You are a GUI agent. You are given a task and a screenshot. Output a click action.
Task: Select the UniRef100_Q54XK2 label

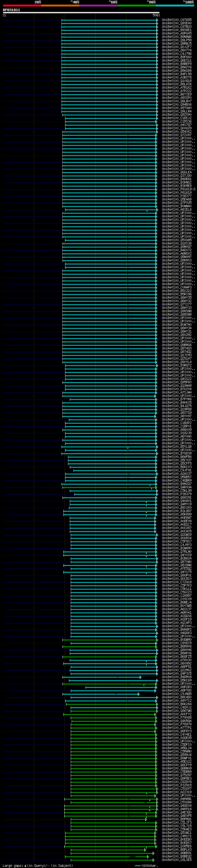(x=176, y=132)
